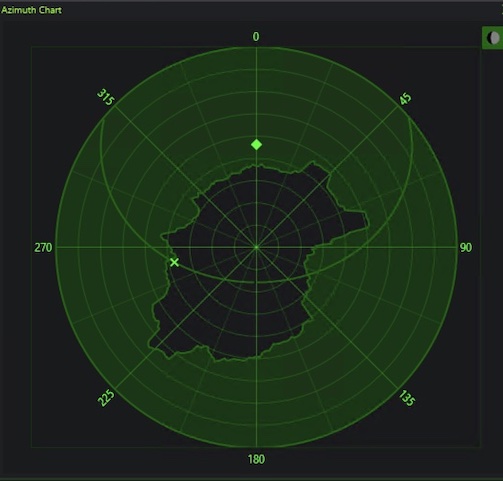The height and width of the screenshot is (481, 503).
Task: Click the 0 degree azimuth label
Action: pyautogui.click(x=256, y=36)
